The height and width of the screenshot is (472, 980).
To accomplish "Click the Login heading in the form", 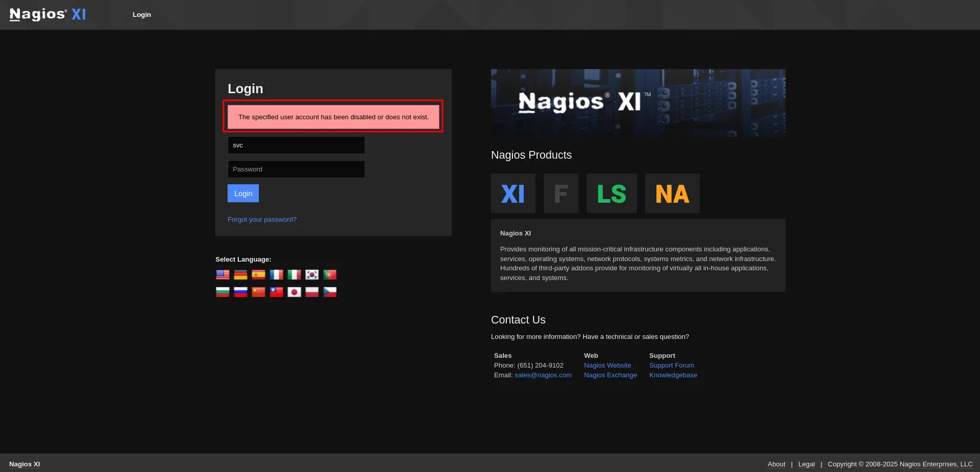I will click(x=246, y=89).
